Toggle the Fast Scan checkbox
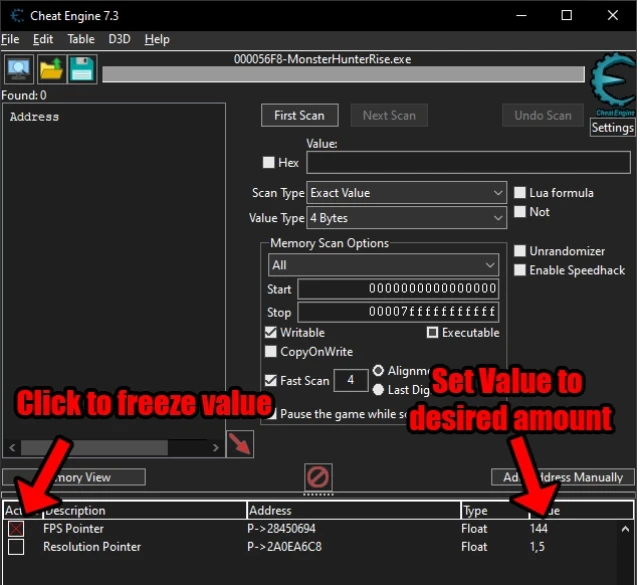Screen dimensions: 640x585 point(271,380)
